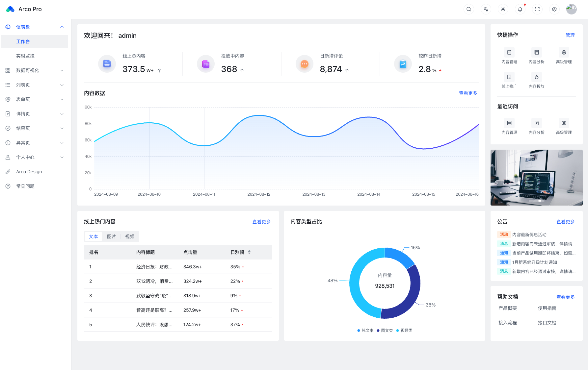
Task: Click the 线上推广 shortcut icon
Action: pyautogui.click(x=509, y=77)
